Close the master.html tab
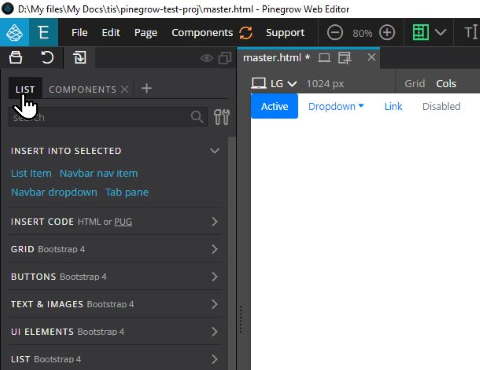 coord(372,57)
